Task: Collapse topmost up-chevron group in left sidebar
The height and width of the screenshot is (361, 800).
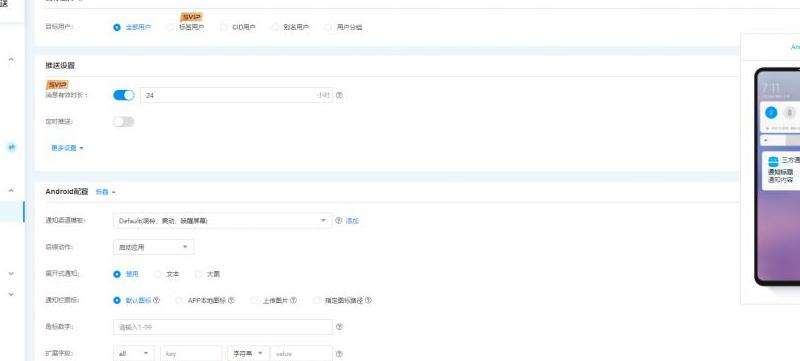Action: click(x=11, y=60)
